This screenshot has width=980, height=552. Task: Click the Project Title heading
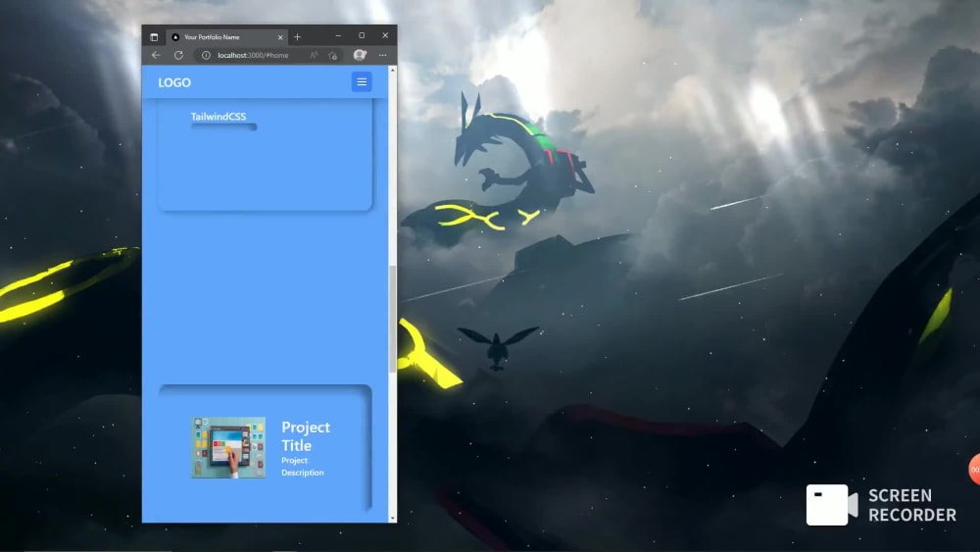pos(306,436)
